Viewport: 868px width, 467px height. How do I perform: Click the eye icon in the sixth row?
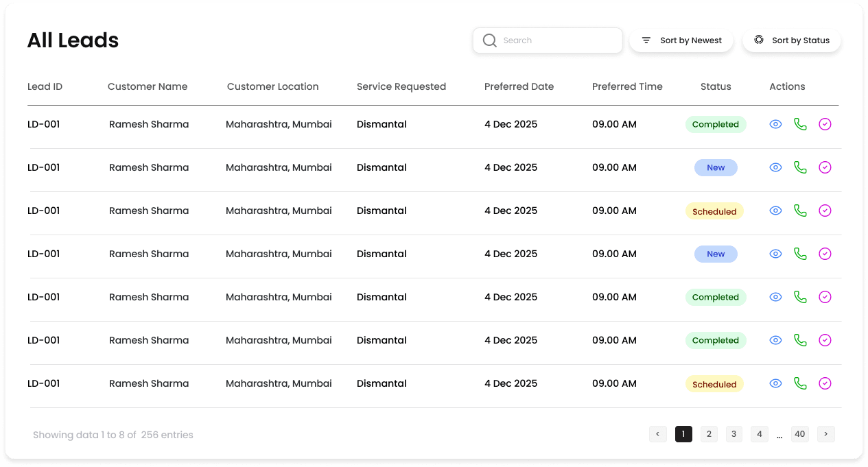tap(775, 340)
